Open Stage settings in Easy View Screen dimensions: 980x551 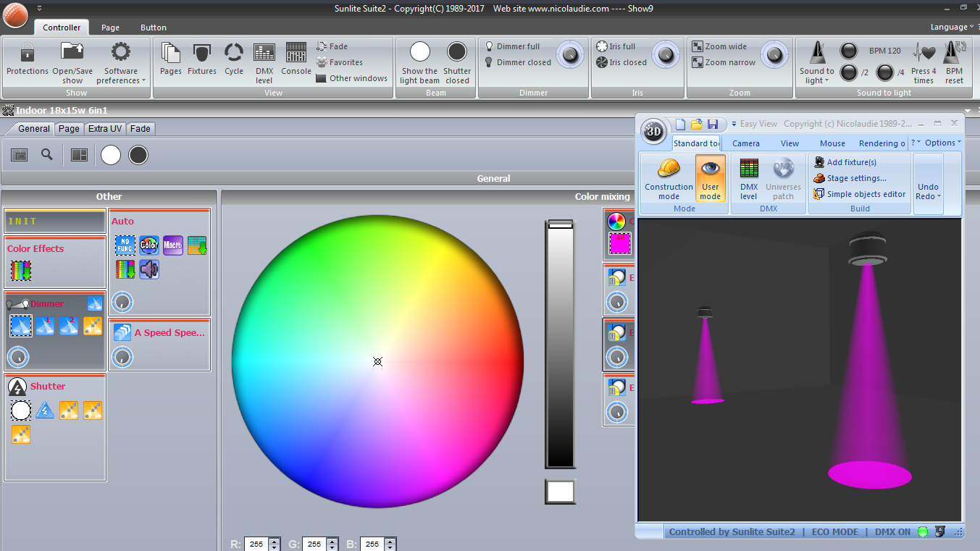click(x=850, y=178)
